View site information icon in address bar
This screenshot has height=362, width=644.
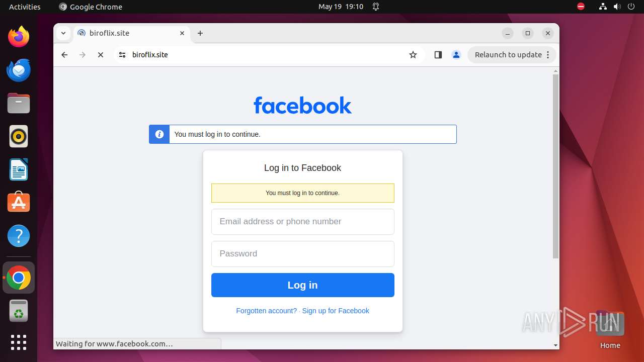coord(122,55)
